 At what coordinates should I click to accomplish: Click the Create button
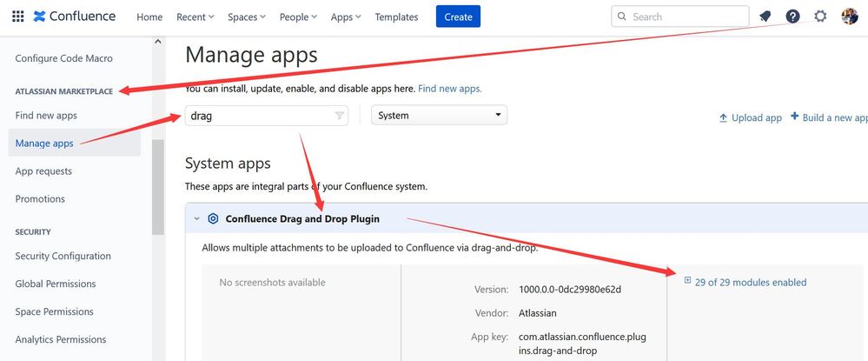pyautogui.click(x=459, y=17)
